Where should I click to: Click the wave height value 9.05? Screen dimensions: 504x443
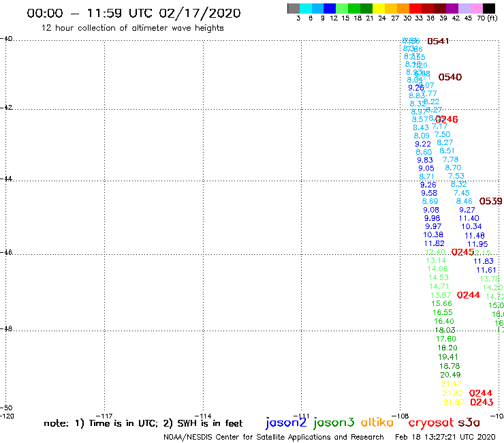426,168
